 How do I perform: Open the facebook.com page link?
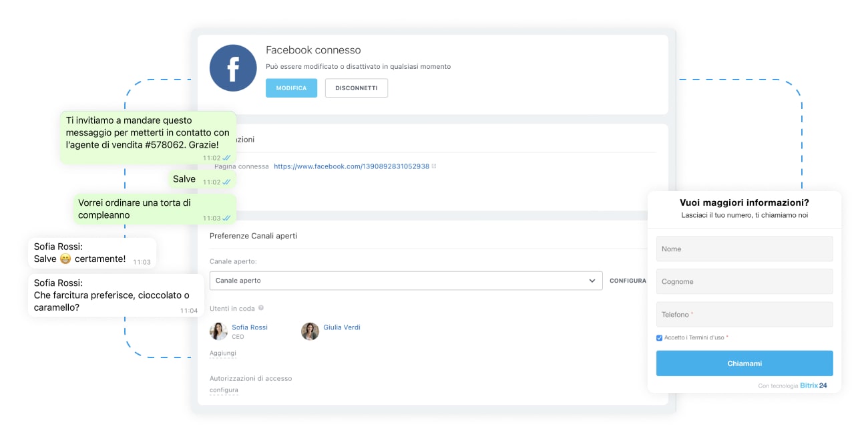(x=352, y=166)
